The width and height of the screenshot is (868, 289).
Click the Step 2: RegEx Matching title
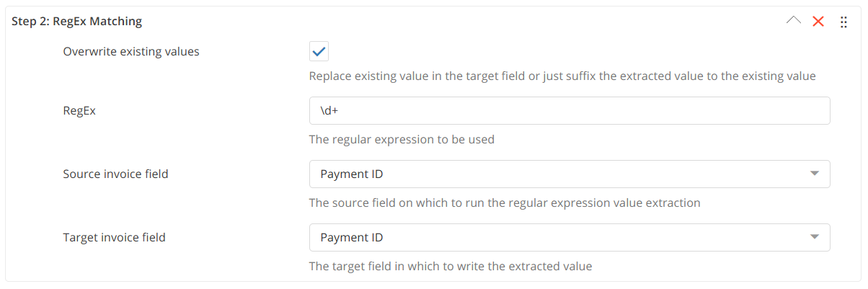click(77, 22)
